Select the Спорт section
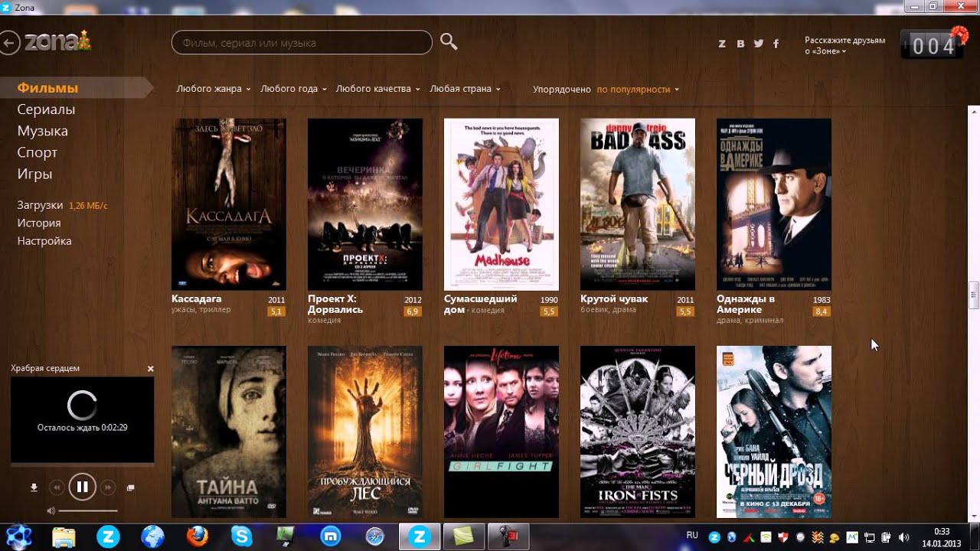 point(37,152)
